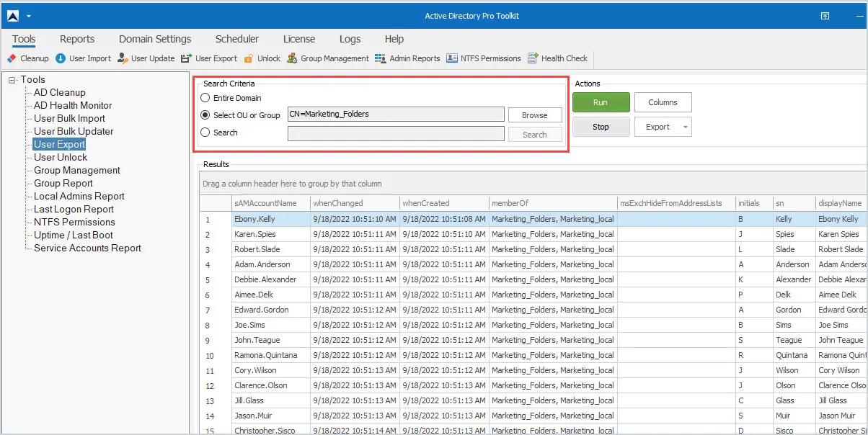This screenshot has width=868, height=435.
Task: Select the Robert.Slade account cell
Action: click(271, 249)
